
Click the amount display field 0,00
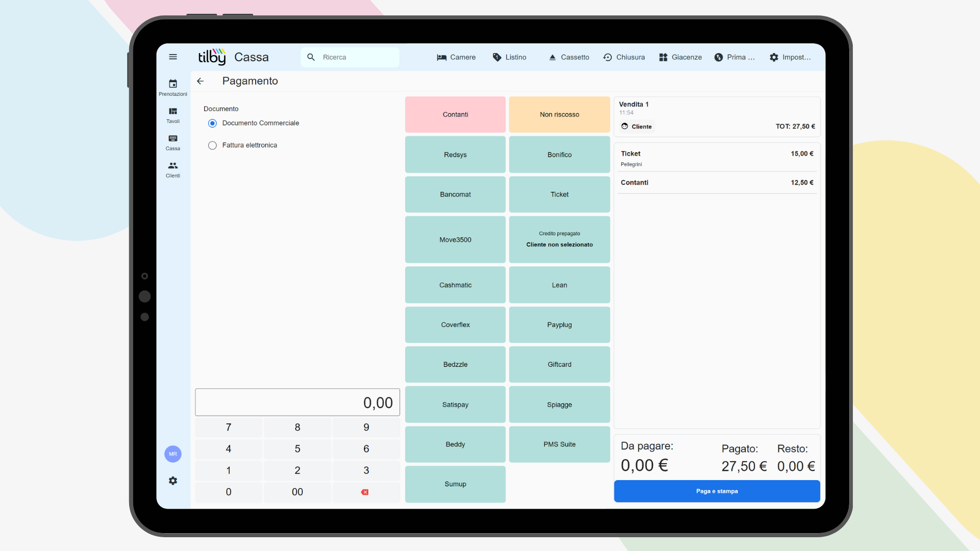(298, 403)
